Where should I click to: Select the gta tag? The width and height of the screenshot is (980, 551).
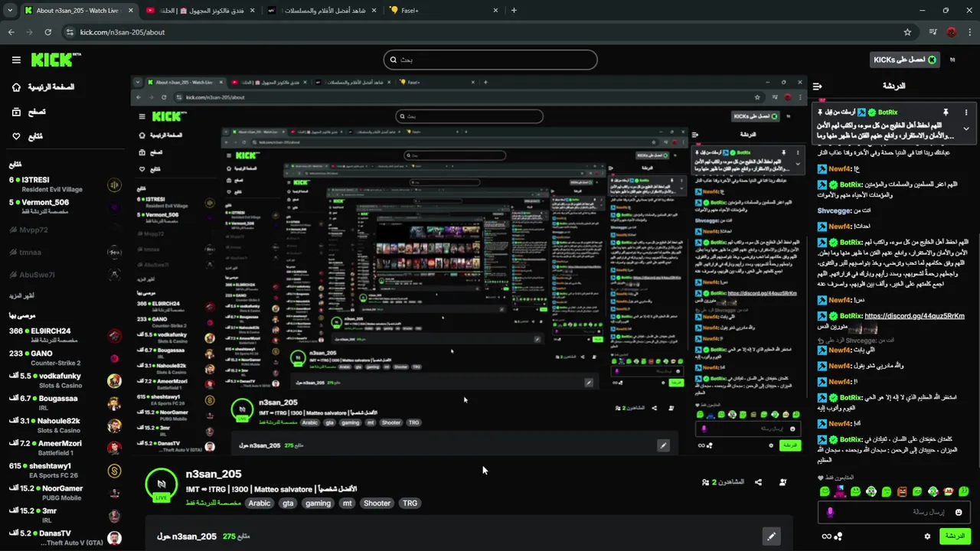point(288,503)
